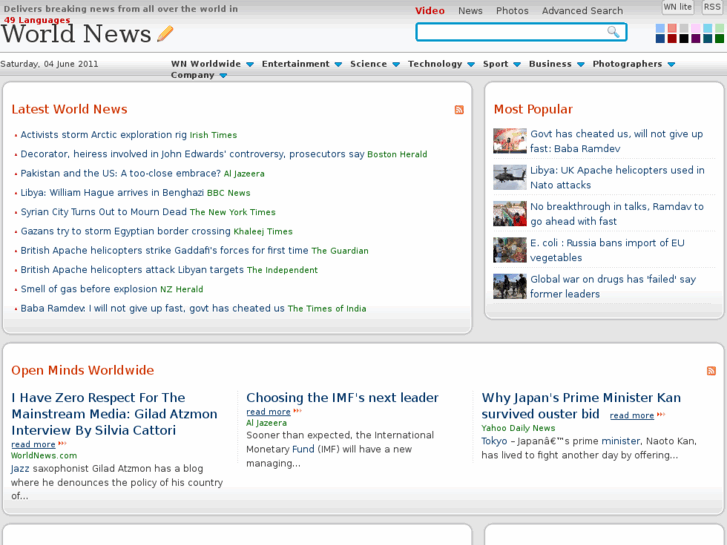727x545 pixels.
Task: Open Advanced Search
Action: (582, 11)
